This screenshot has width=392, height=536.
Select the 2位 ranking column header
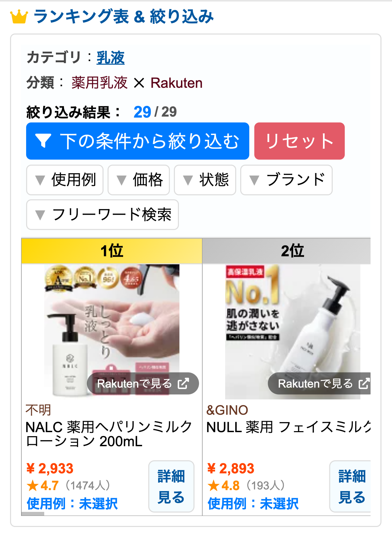[x=287, y=251]
